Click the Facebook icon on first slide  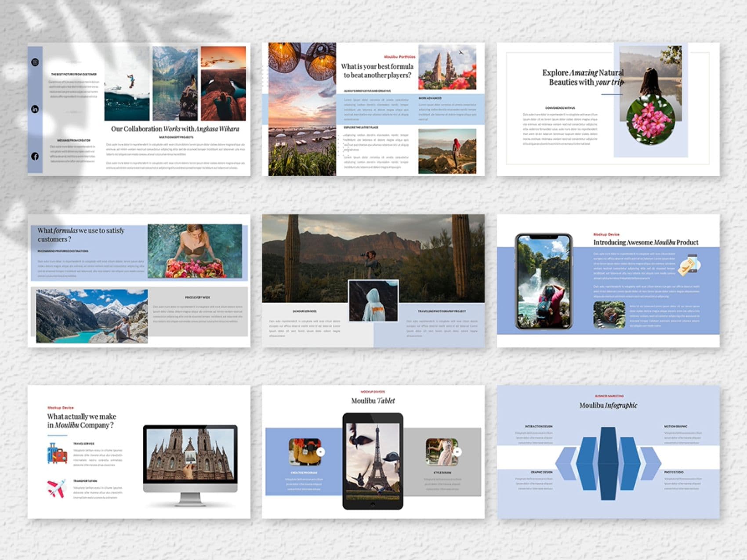tap(35, 156)
